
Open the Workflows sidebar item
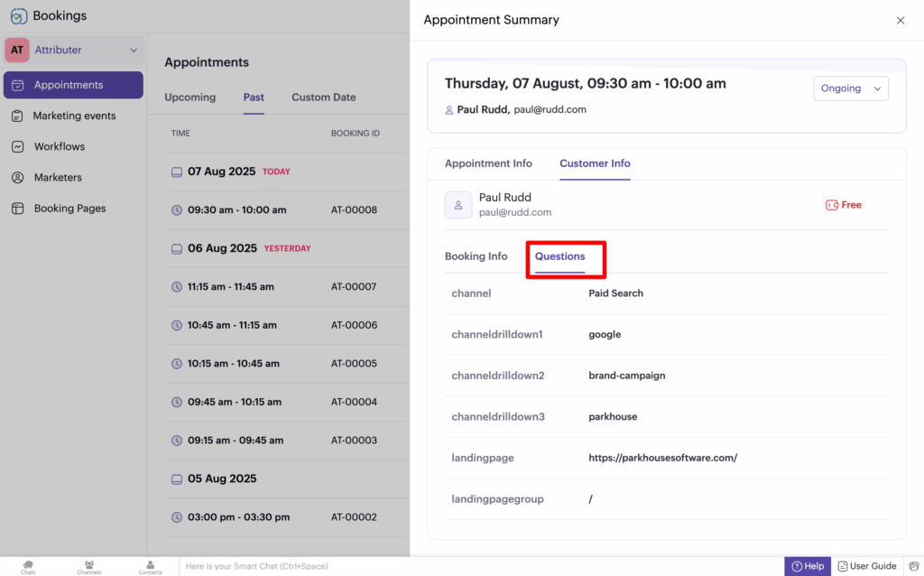[x=59, y=146]
